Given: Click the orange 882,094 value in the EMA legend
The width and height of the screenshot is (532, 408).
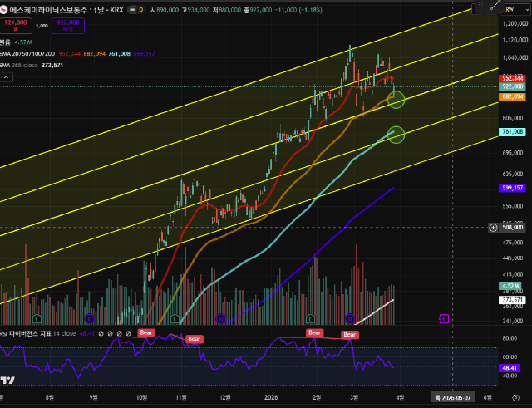Looking at the screenshot, I should (94, 53).
